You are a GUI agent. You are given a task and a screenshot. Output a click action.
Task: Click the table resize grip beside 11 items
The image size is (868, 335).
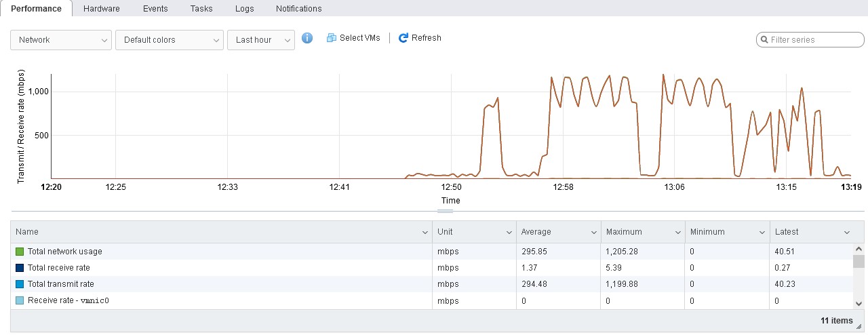pyautogui.click(x=859, y=326)
